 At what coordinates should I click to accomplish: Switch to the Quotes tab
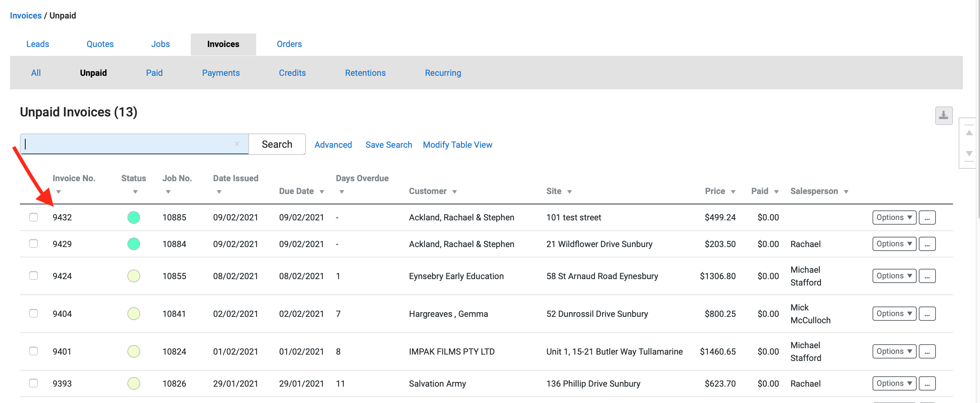[100, 44]
